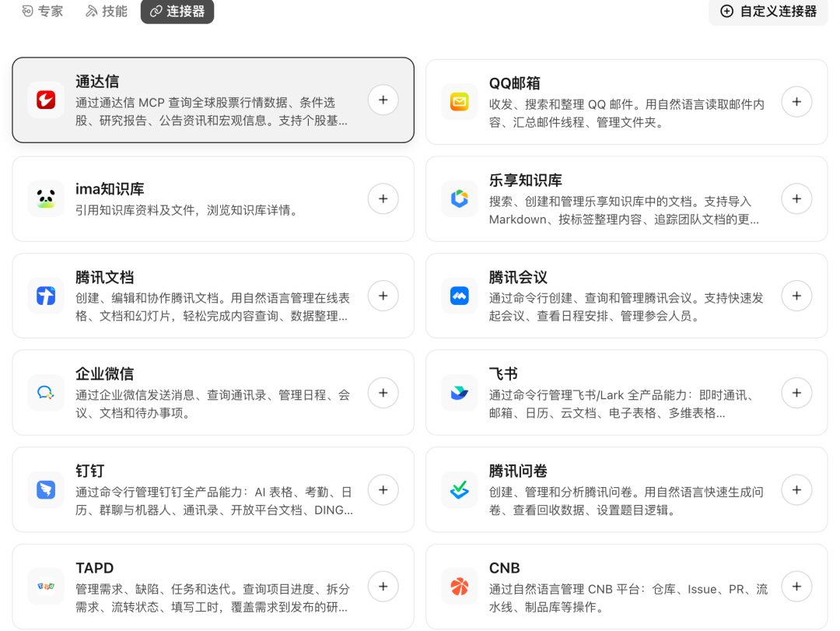Image resolution: width=840 pixels, height=631 pixels.
Task: Add the 钉钉 connector
Action: pyautogui.click(x=383, y=490)
